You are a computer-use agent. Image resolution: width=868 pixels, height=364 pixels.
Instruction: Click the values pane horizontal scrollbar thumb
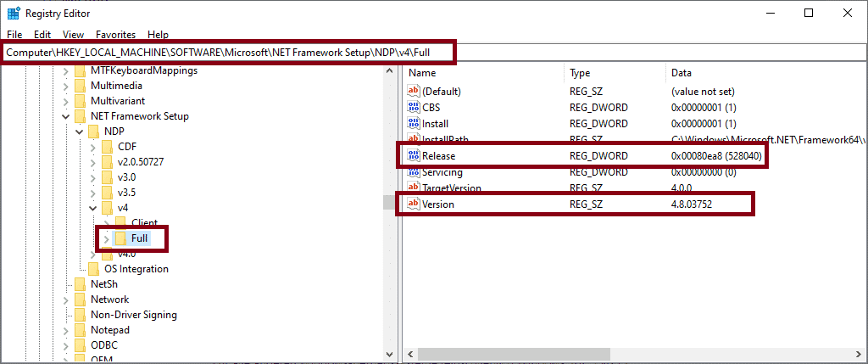[x=514, y=354]
